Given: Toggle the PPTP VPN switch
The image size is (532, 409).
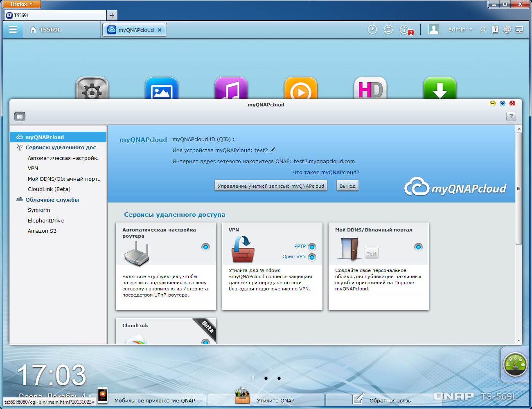Looking at the screenshot, I should [x=312, y=247].
